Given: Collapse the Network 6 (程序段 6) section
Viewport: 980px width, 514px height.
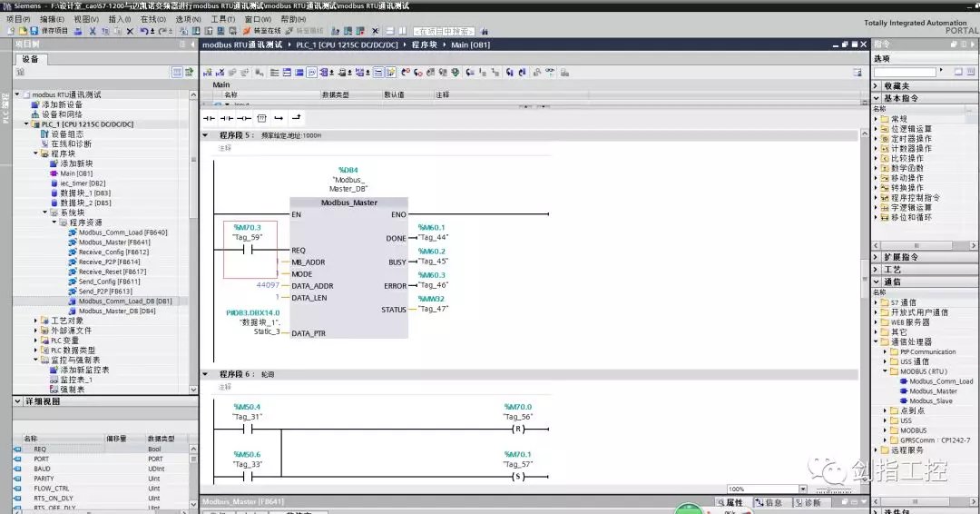Looking at the screenshot, I should pyautogui.click(x=205, y=374).
